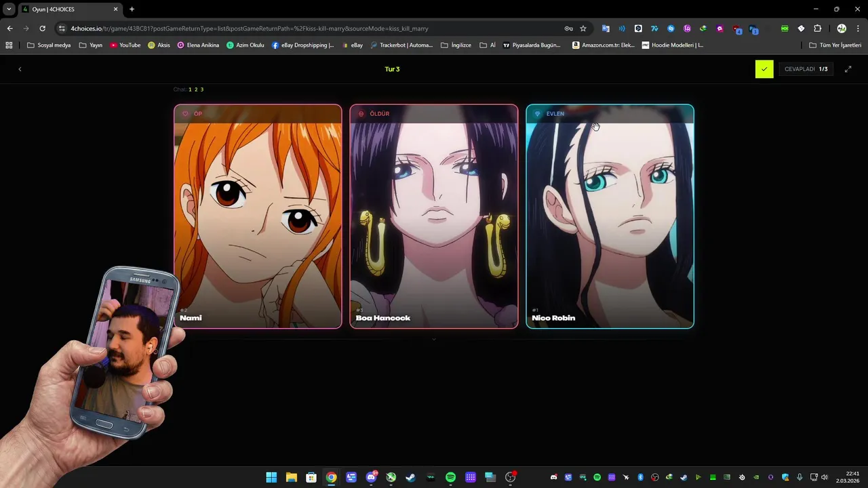The width and height of the screenshot is (868, 488).
Task: Select the Nico Robin character card
Action: tap(610, 216)
